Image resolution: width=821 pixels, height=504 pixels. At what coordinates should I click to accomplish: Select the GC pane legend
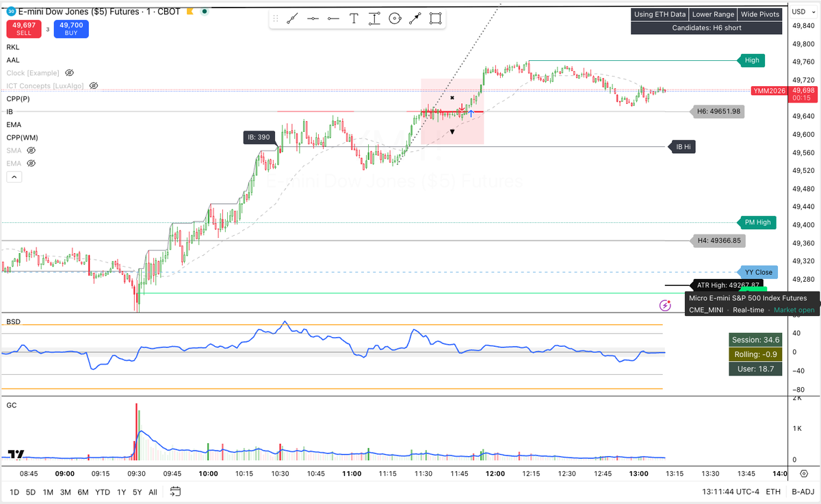coord(12,406)
